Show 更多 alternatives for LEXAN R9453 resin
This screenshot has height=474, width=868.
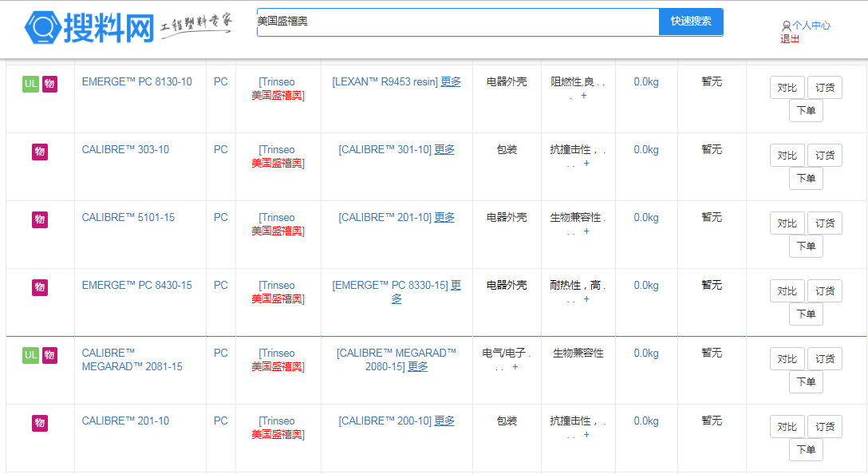(x=451, y=81)
